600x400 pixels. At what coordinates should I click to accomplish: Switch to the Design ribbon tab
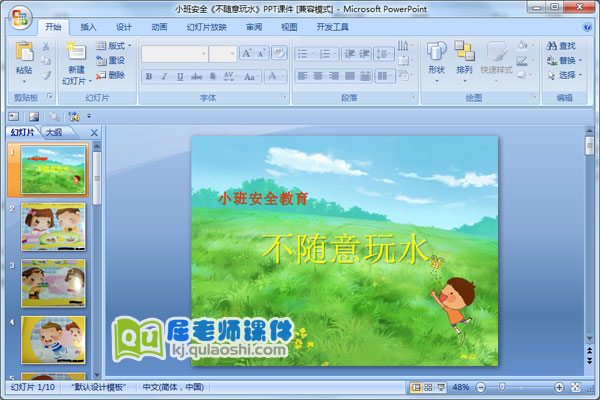124,27
